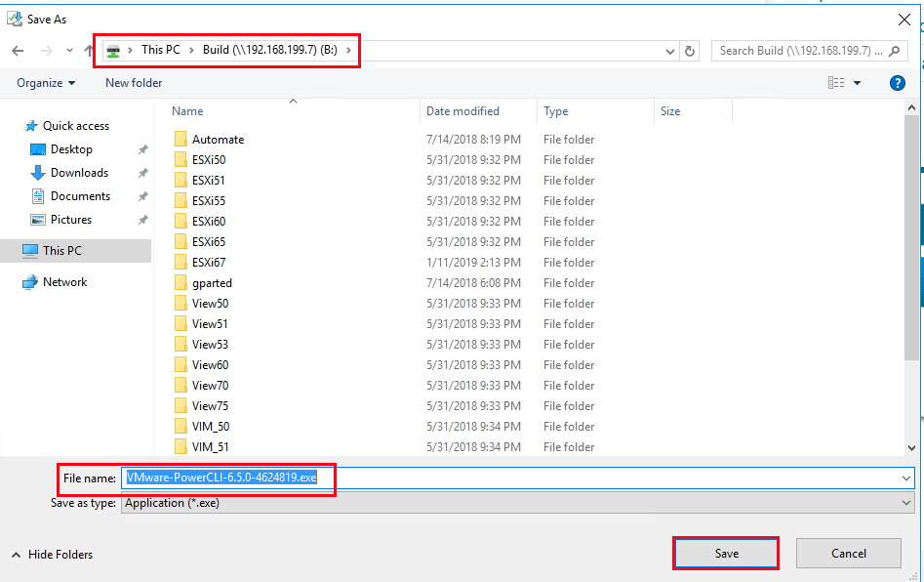924x582 pixels.
Task: Click the file list scroll down arrow
Action: tap(911, 448)
